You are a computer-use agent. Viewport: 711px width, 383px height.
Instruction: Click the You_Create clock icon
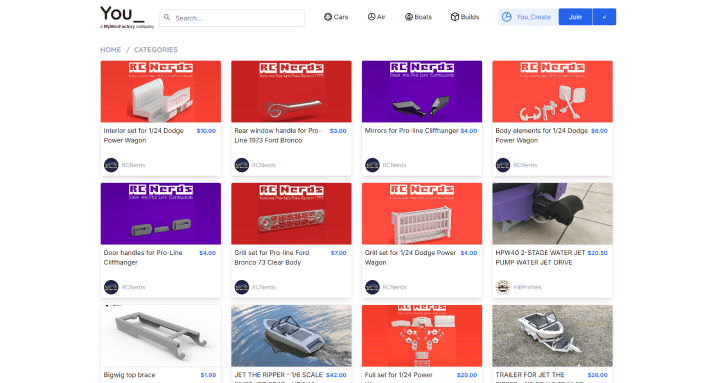[506, 17]
